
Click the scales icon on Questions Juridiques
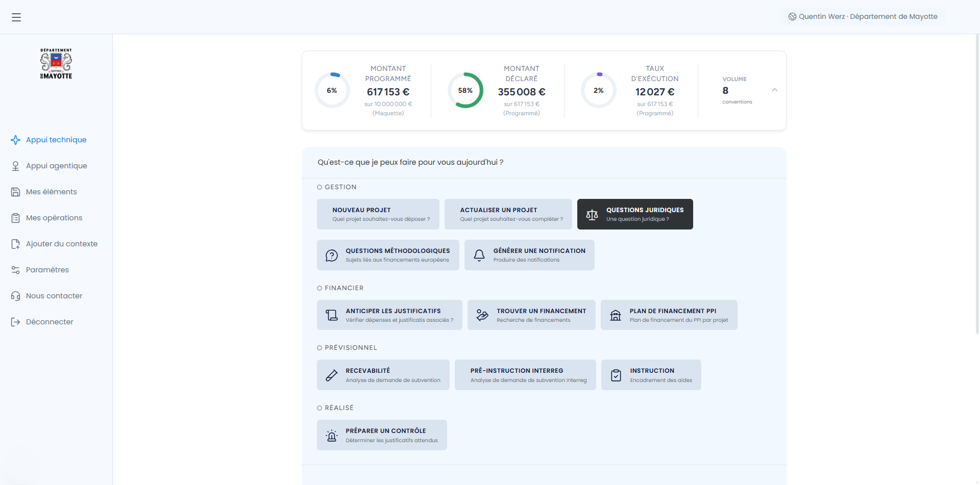592,215
